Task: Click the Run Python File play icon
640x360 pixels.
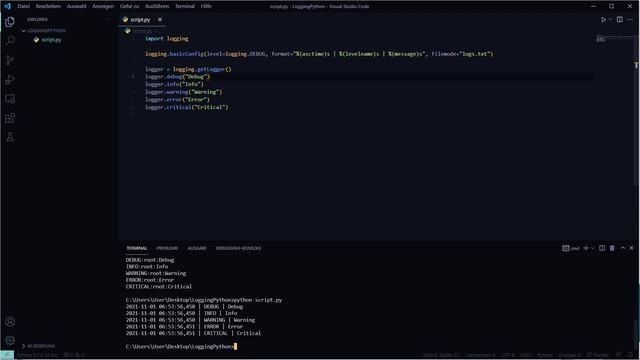Action: [x=603, y=20]
